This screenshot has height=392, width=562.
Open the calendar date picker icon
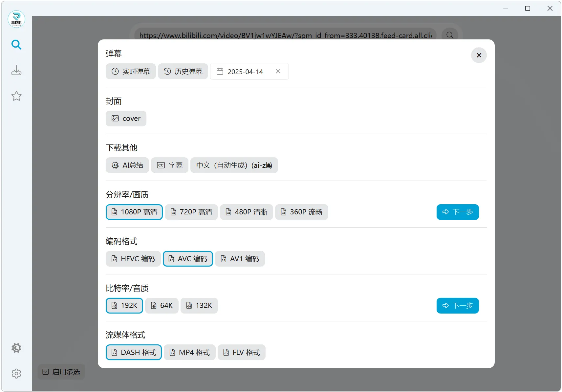click(x=220, y=71)
